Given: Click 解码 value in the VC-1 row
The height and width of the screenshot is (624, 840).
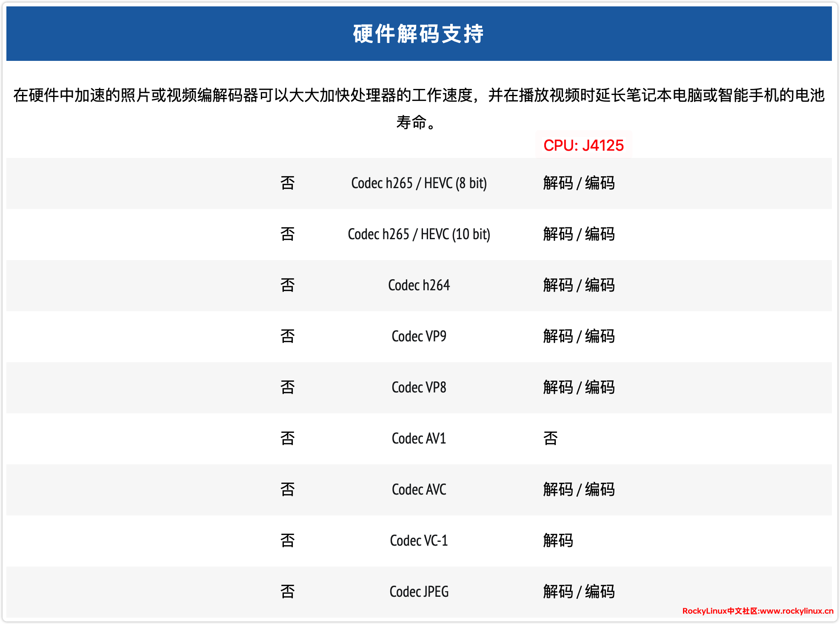Looking at the screenshot, I should (x=558, y=541).
